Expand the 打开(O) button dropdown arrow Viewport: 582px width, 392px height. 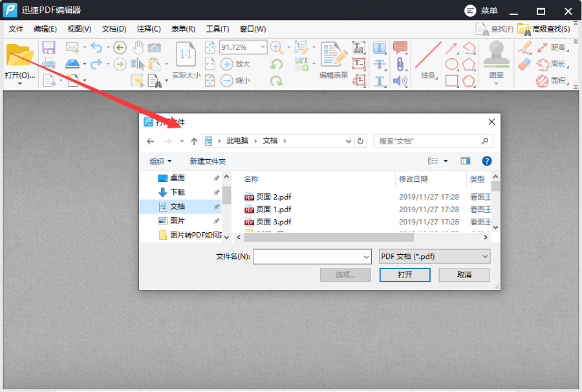19,83
